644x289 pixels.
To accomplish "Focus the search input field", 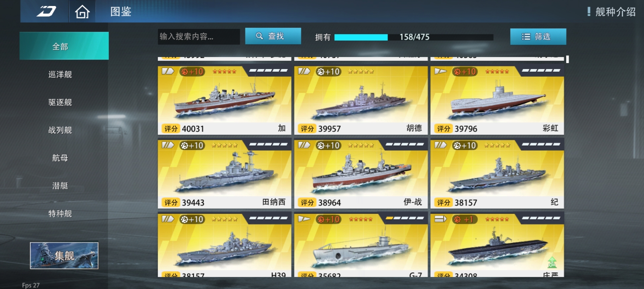I will [x=199, y=37].
